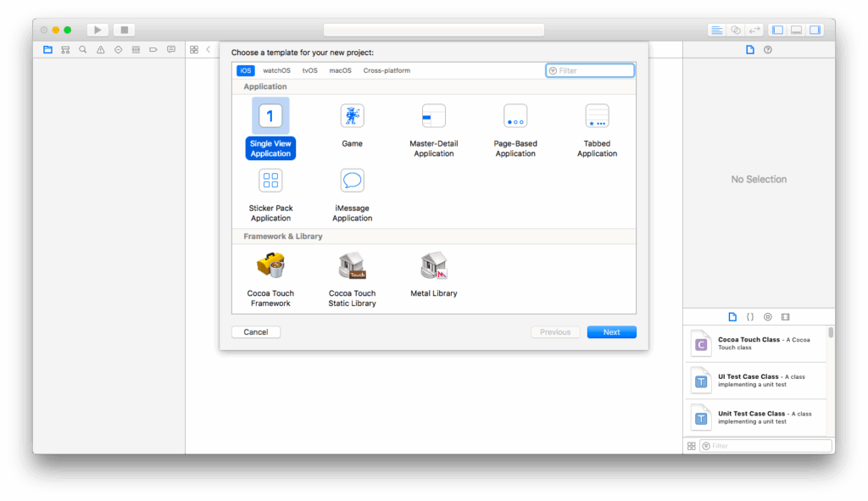Open the Cross-platform tab
This screenshot has width=868, height=501.
tap(387, 70)
